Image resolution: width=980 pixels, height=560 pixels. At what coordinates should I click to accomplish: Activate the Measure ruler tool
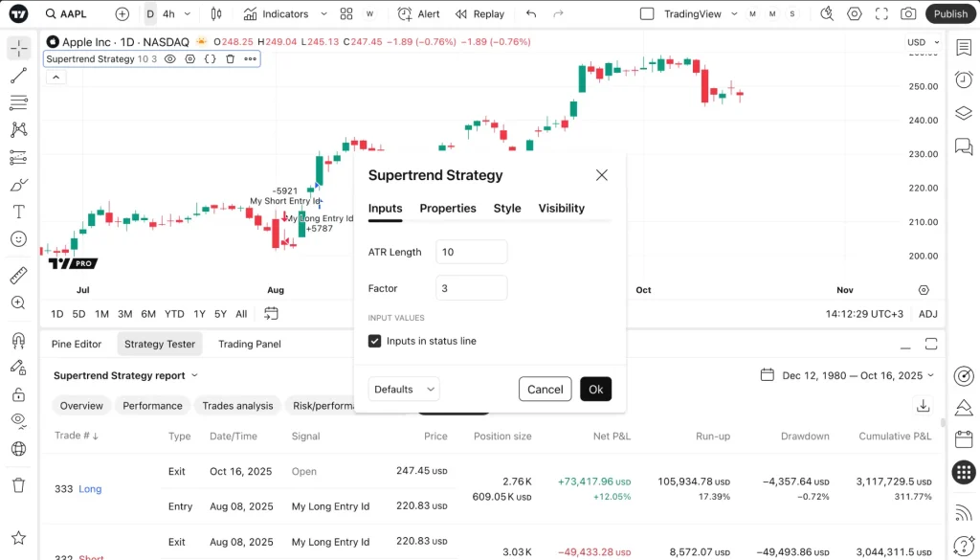17,276
